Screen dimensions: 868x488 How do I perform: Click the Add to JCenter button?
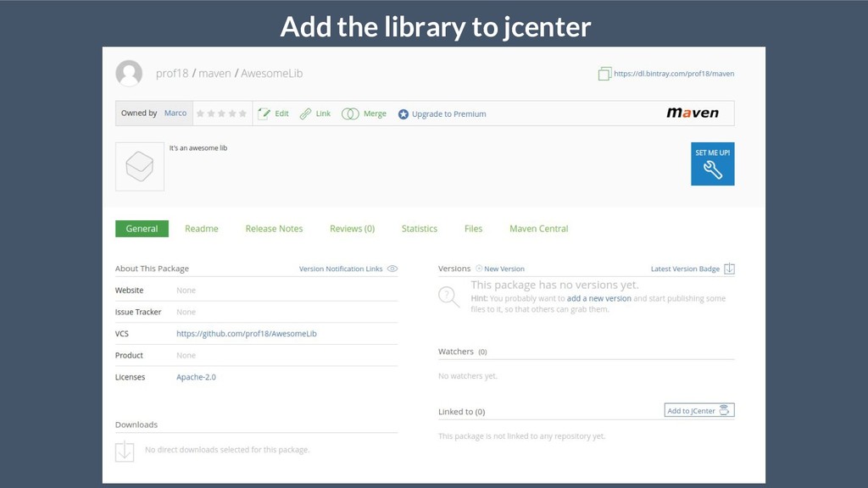point(699,410)
